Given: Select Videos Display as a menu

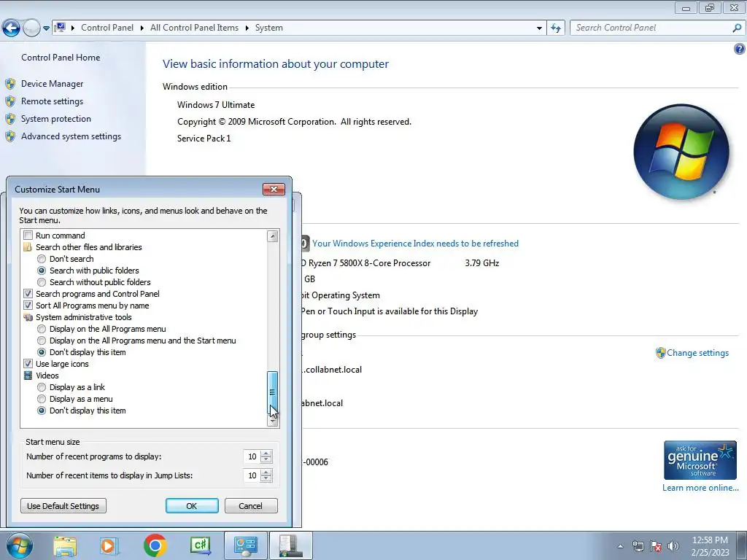Looking at the screenshot, I should (x=42, y=399).
